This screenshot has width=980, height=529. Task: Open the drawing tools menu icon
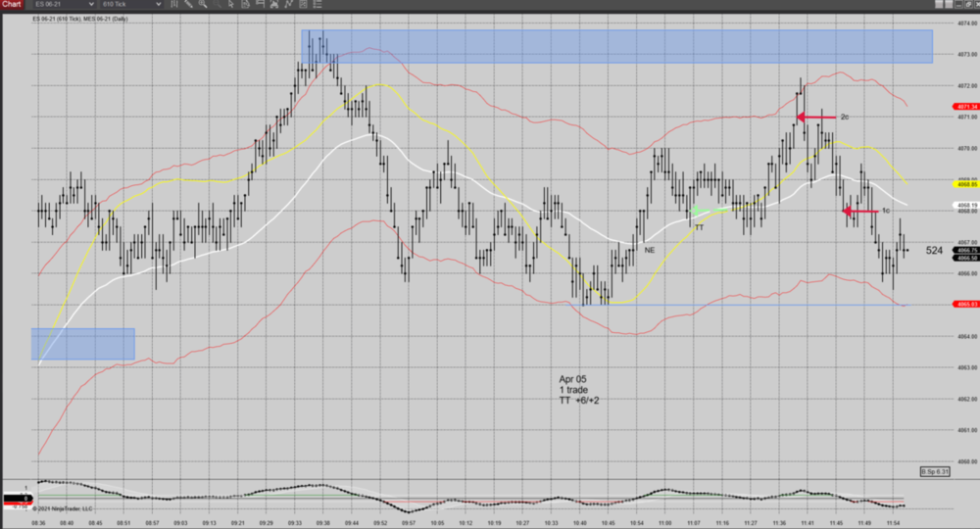tap(189, 4)
